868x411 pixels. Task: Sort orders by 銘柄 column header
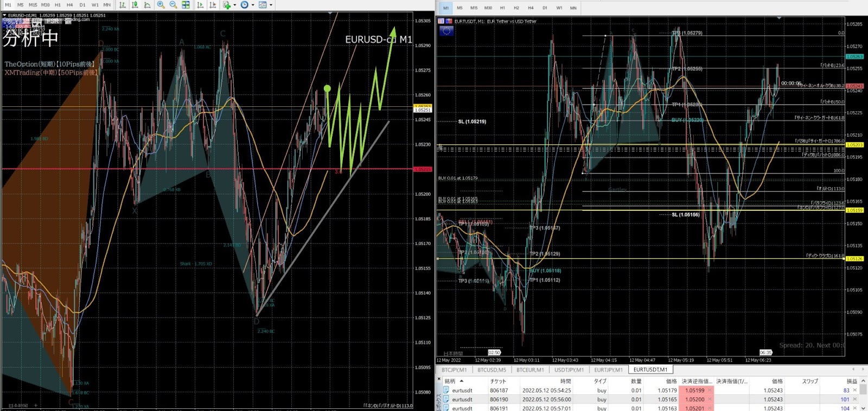click(450, 381)
